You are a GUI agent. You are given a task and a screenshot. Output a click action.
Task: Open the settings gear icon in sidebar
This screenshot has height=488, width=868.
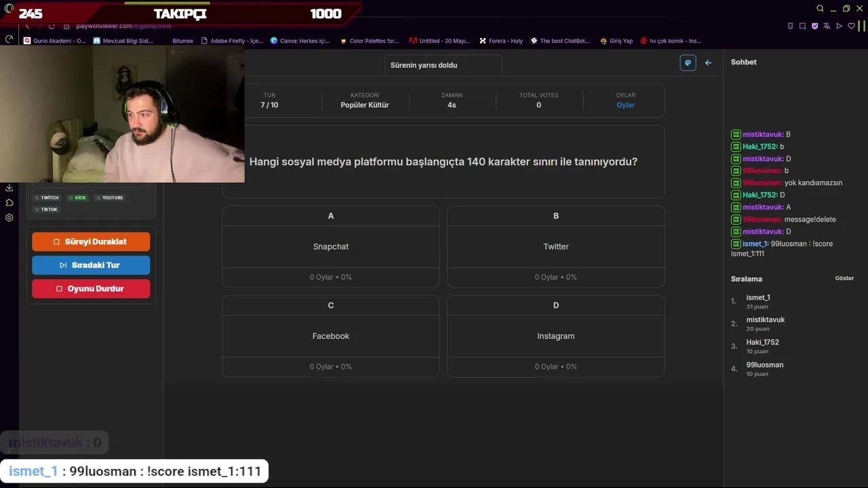pos(9,218)
